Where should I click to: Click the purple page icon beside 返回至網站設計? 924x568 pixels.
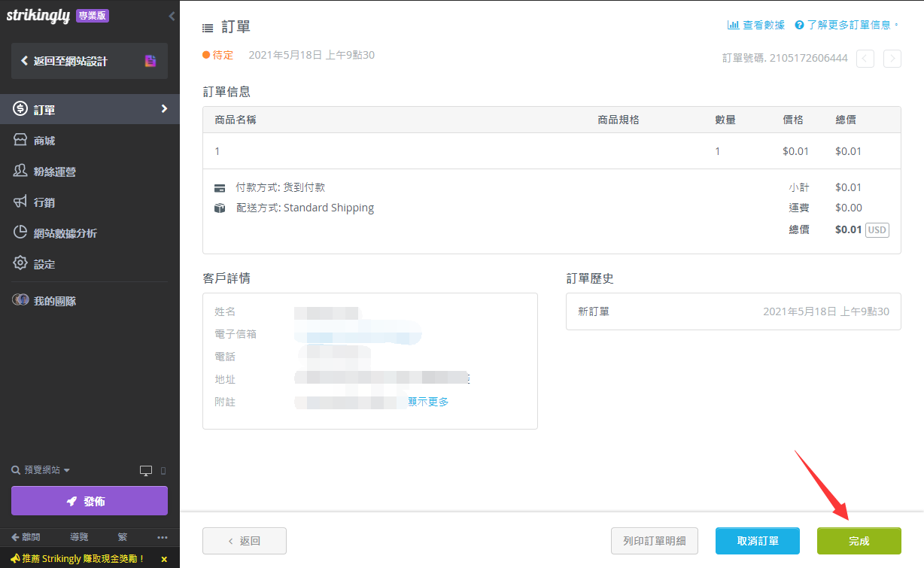coord(150,61)
